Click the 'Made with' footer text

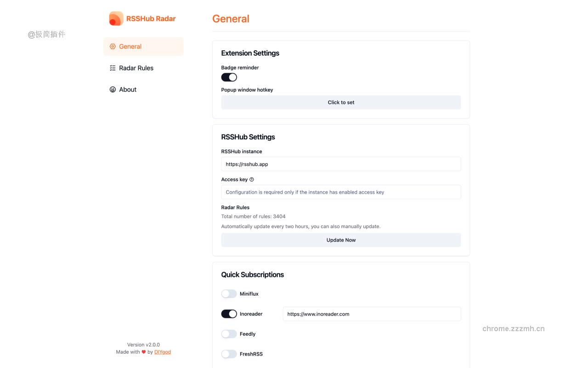coord(128,352)
